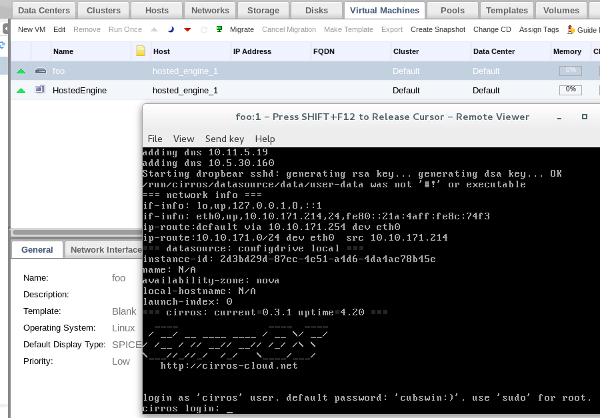Open the View menu in Remote Viewer
Screen dimensions: 600x418
click(183, 138)
